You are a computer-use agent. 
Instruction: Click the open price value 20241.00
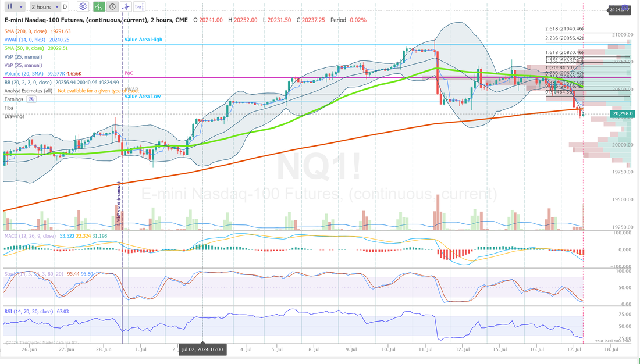pyautogui.click(x=211, y=20)
